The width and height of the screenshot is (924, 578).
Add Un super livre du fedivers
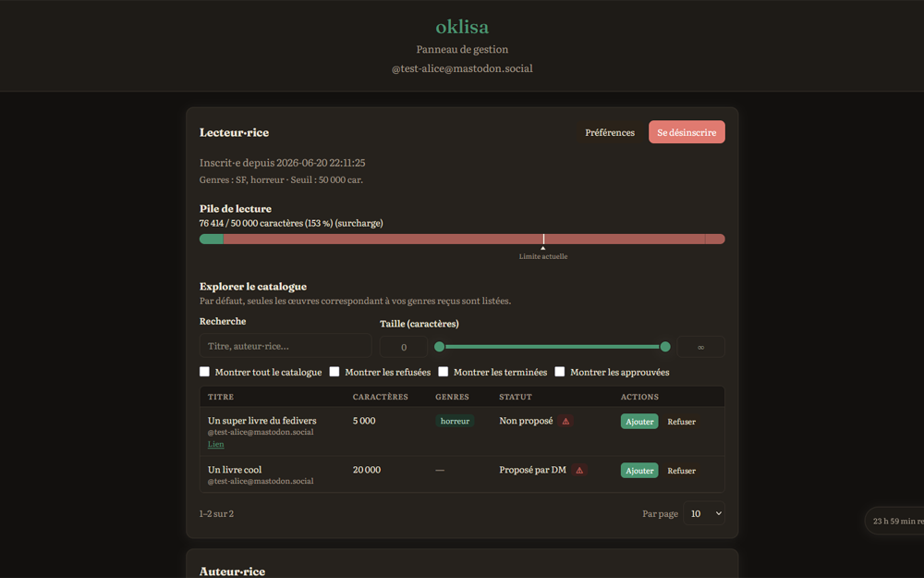pyautogui.click(x=639, y=422)
